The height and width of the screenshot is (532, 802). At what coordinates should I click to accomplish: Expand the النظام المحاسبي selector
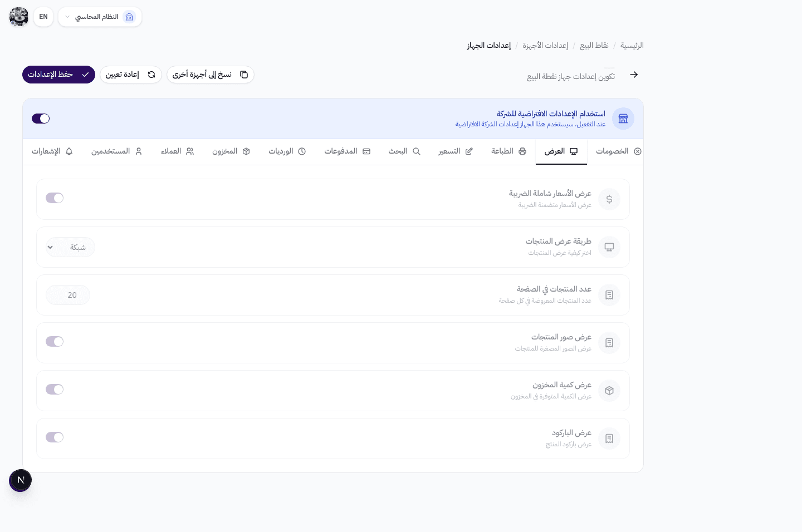100,17
